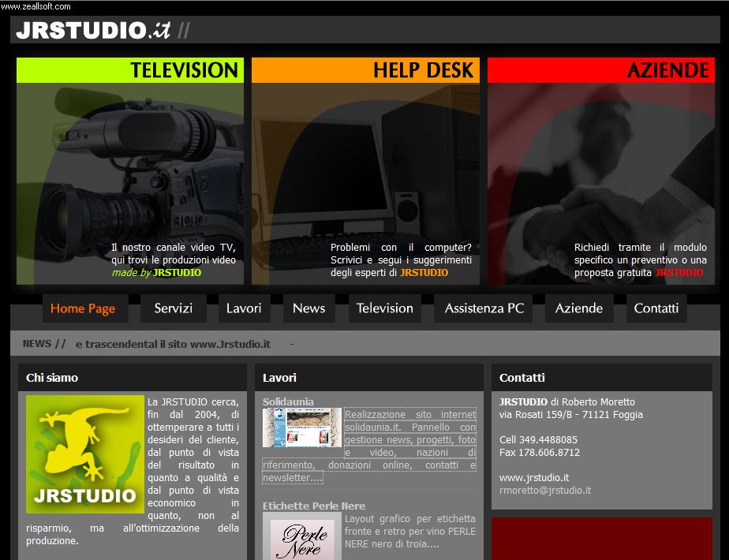Click the Chi siamo section heading
The width and height of the screenshot is (729, 560).
pos(52,378)
